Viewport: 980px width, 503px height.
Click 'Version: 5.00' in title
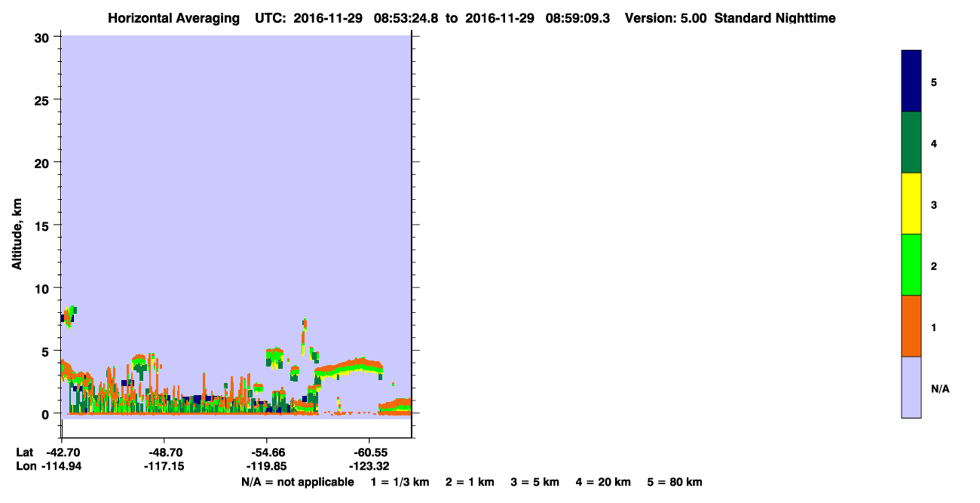coord(666,18)
